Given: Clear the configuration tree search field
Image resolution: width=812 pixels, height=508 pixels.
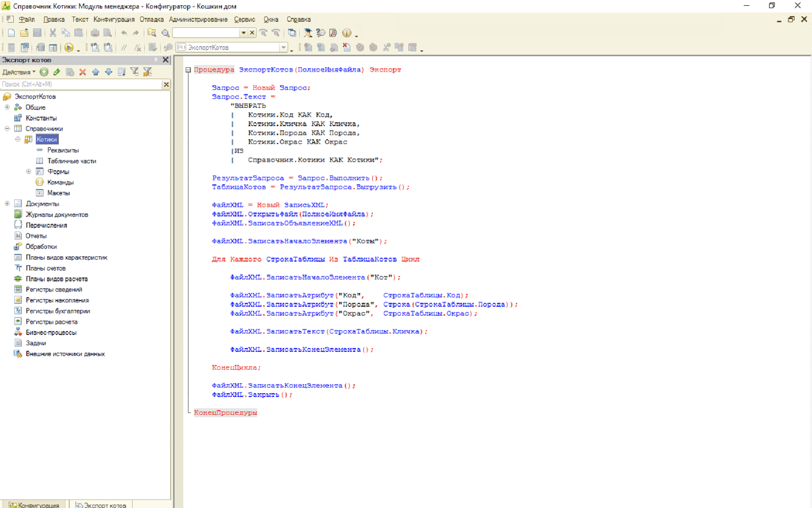Looking at the screenshot, I should pos(166,84).
